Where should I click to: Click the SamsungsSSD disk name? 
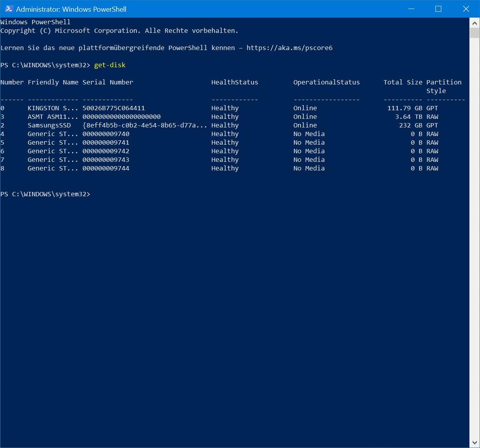point(49,125)
